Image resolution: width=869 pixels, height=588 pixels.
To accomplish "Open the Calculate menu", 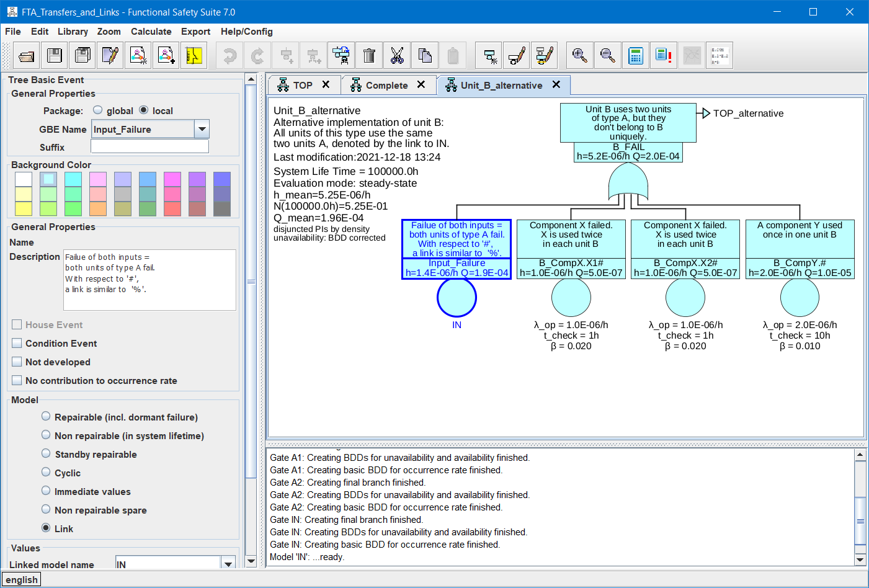I will tap(151, 32).
